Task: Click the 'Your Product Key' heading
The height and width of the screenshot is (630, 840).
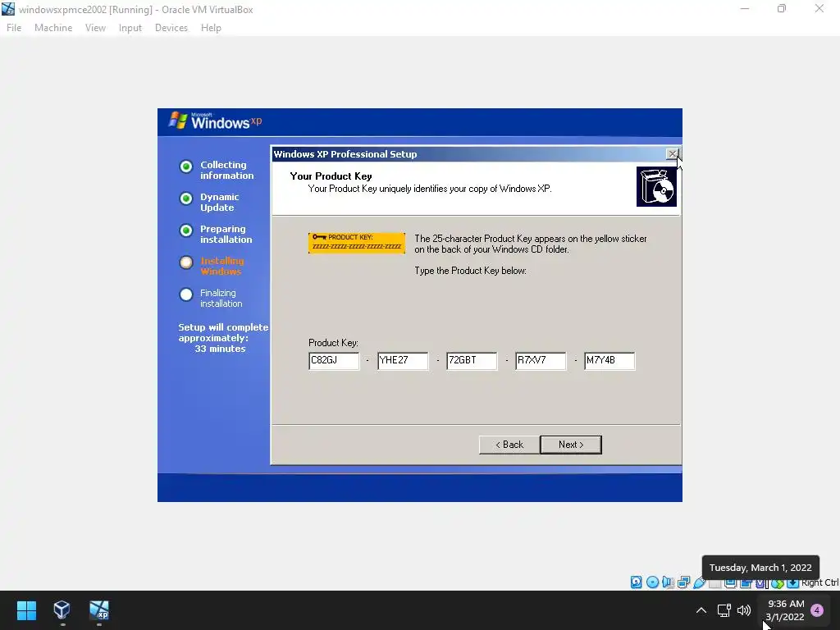Action: (331, 176)
